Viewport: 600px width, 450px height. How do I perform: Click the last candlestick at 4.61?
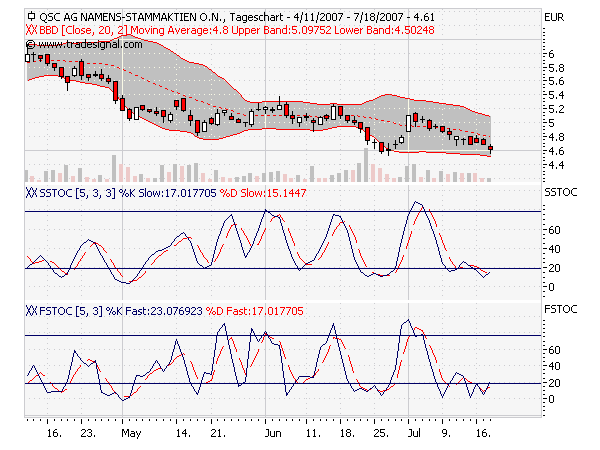click(491, 148)
